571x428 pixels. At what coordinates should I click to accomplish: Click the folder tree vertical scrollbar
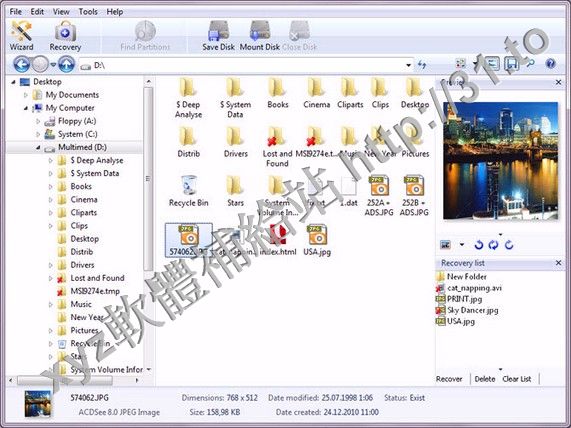pos(148,178)
